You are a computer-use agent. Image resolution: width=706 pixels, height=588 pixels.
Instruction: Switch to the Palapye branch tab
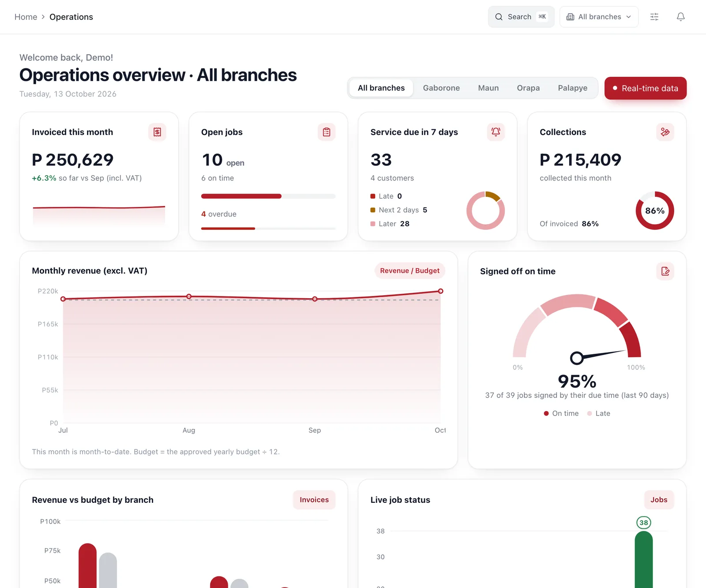pyautogui.click(x=573, y=88)
